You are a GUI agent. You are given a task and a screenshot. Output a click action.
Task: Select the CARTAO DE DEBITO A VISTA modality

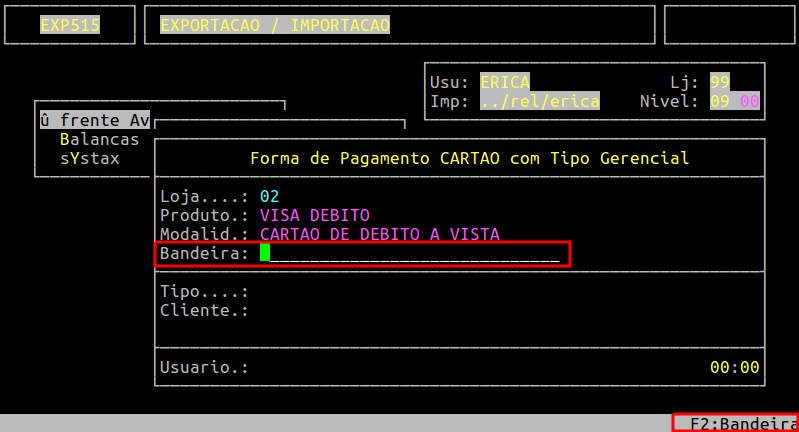pos(379,234)
